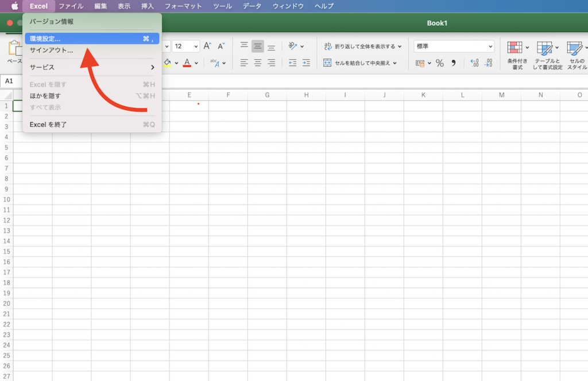Toggle the vertical middle align button
This screenshot has height=381, width=588.
(258, 46)
